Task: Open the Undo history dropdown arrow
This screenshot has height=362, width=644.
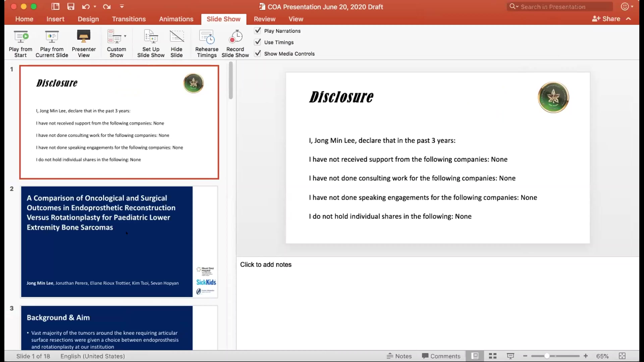Action: [x=95, y=7]
